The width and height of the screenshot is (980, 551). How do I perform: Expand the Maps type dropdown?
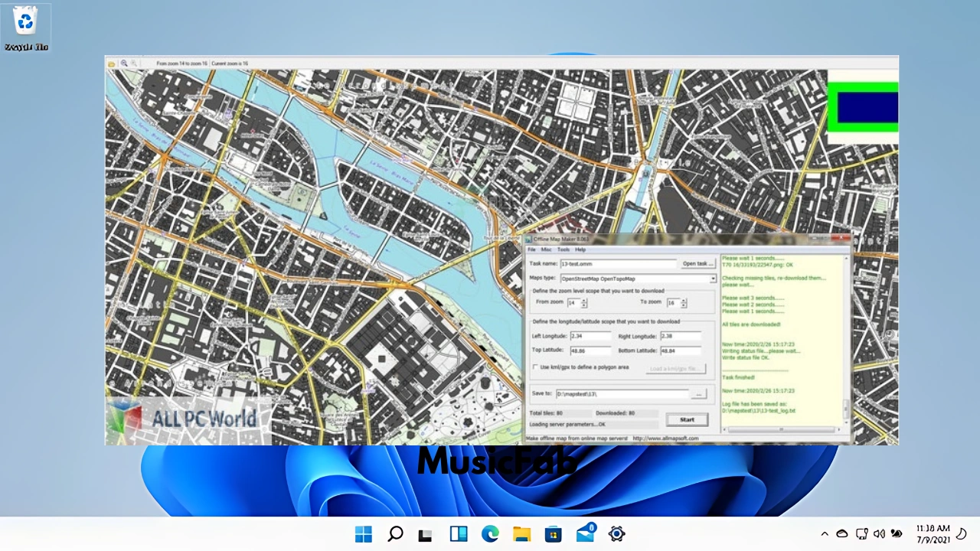pos(713,279)
